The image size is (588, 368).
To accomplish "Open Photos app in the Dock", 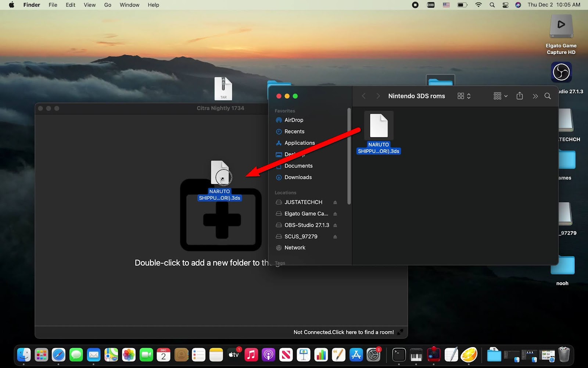I will (129, 355).
